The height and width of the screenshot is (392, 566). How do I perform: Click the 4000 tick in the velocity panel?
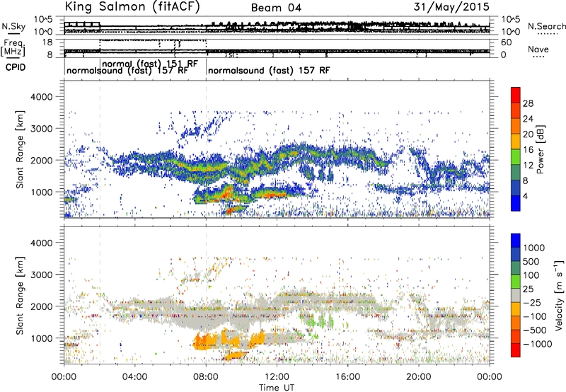41,243
